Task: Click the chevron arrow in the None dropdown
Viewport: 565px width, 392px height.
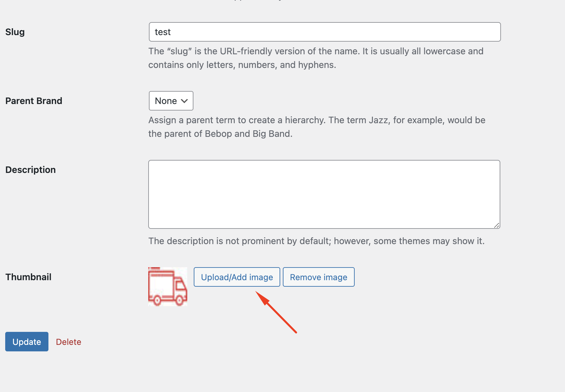Action: tap(184, 101)
